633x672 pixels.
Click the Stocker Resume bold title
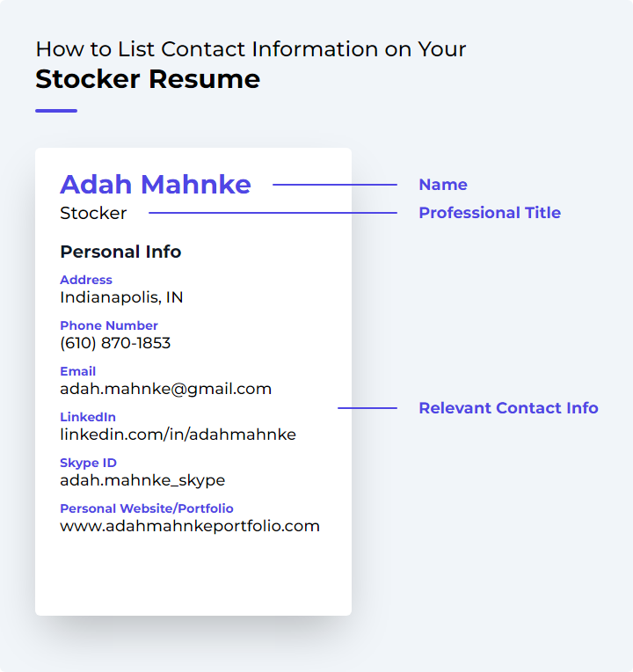(x=148, y=79)
